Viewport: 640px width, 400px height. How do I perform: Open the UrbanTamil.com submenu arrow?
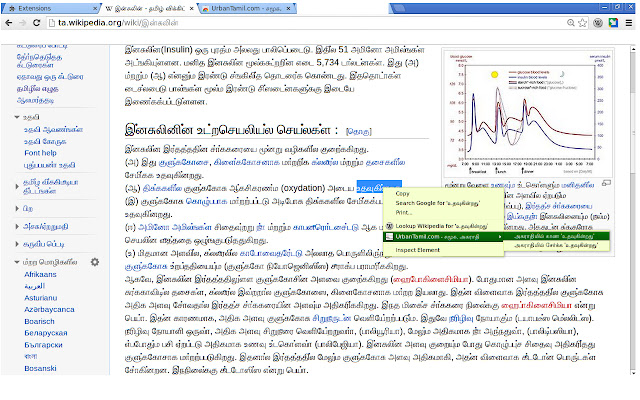tap(500, 237)
